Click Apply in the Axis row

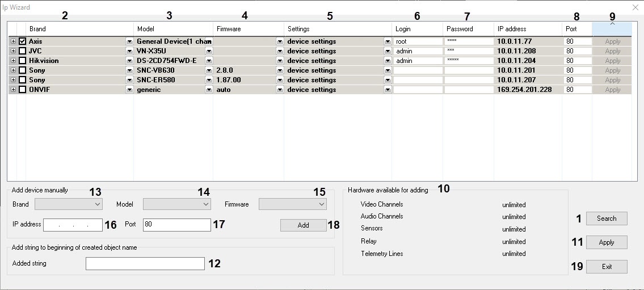[612, 41]
